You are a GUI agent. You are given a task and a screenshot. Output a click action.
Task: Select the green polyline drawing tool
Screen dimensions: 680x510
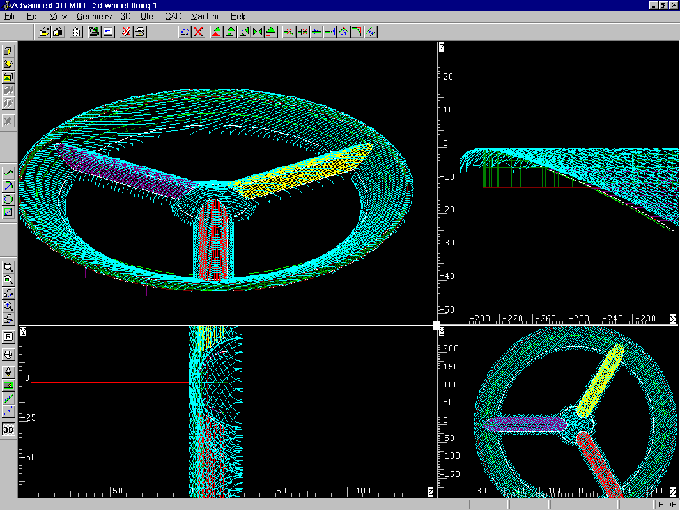click(x=8, y=172)
